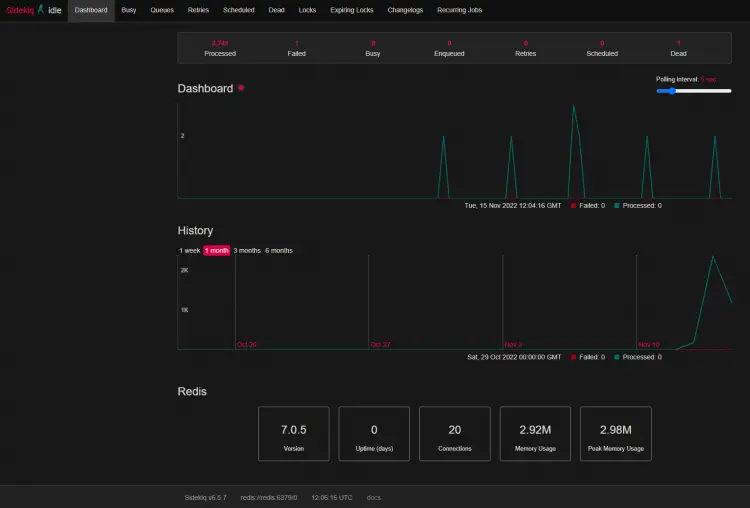Viewport: 750px width, 508px height.
Task: Select the 1 month history range
Action: pos(216,250)
